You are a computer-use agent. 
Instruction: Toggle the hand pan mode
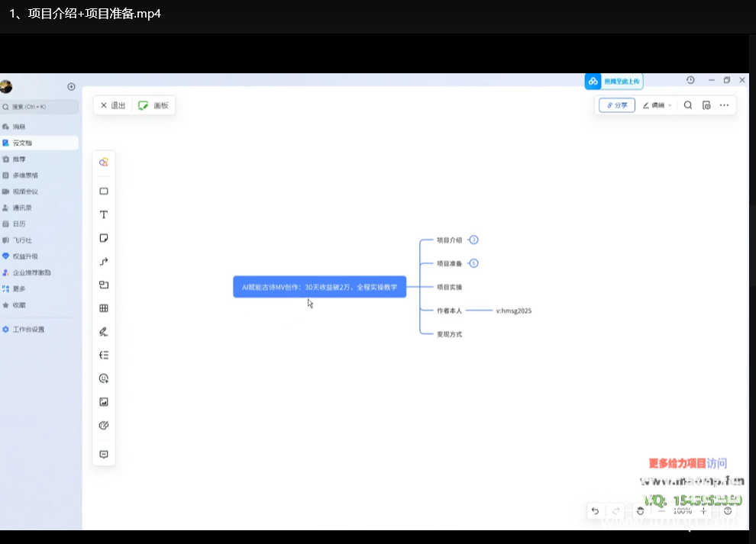click(640, 511)
